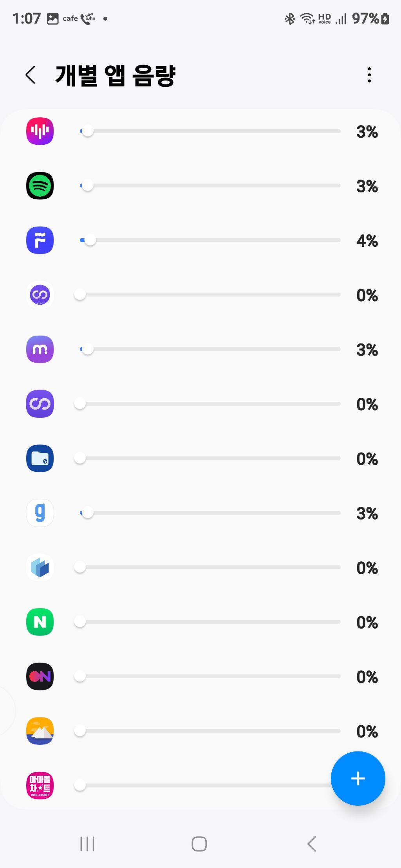Tap the white g app icon
The image size is (401, 868).
pyautogui.click(x=40, y=513)
